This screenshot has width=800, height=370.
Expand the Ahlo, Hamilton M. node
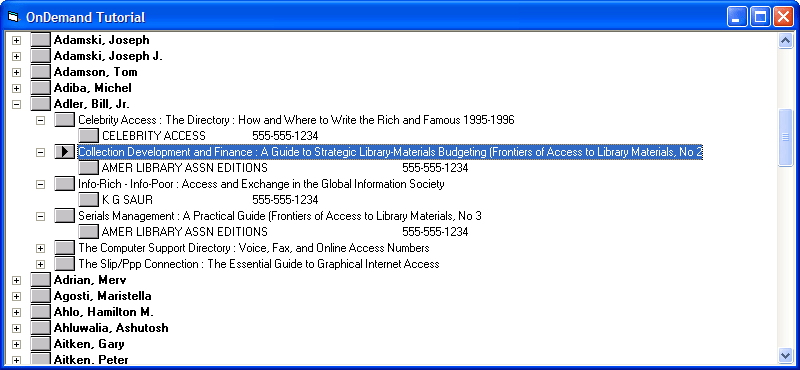pyautogui.click(x=16, y=312)
